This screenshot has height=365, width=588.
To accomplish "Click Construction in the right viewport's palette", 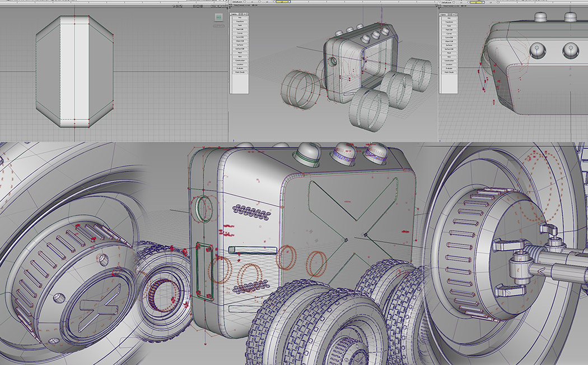I will pos(449,61).
